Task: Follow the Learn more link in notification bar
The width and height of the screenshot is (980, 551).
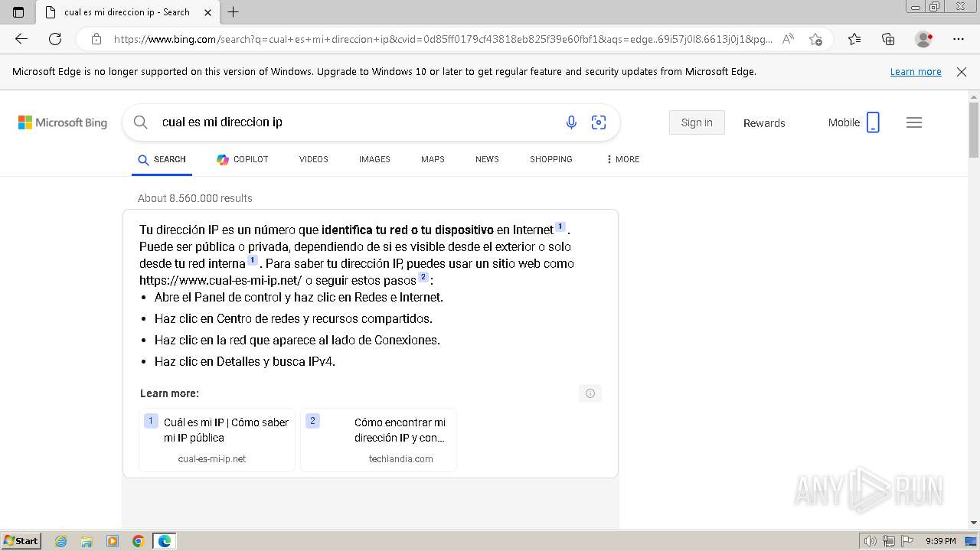Action: coord(916,72)
